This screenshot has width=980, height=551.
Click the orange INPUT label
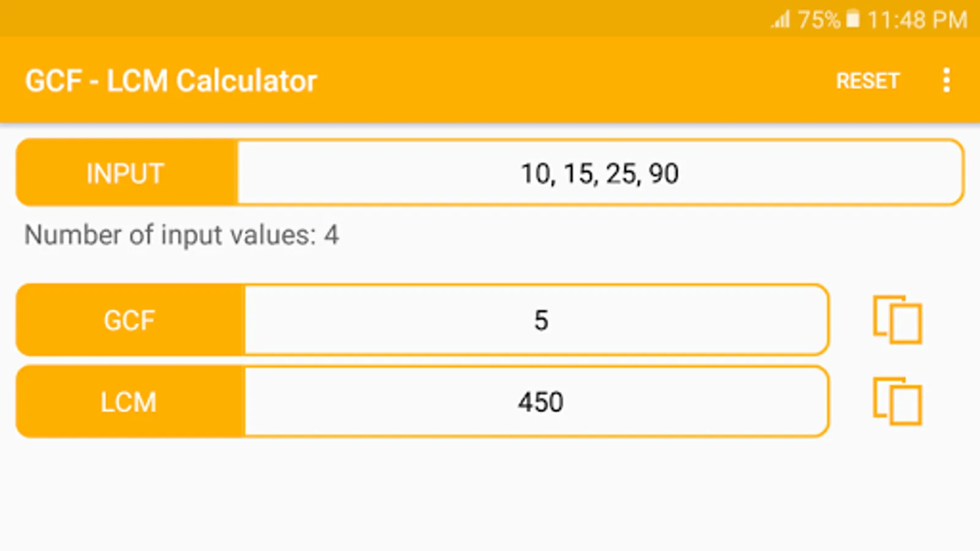tap(126, 173)
